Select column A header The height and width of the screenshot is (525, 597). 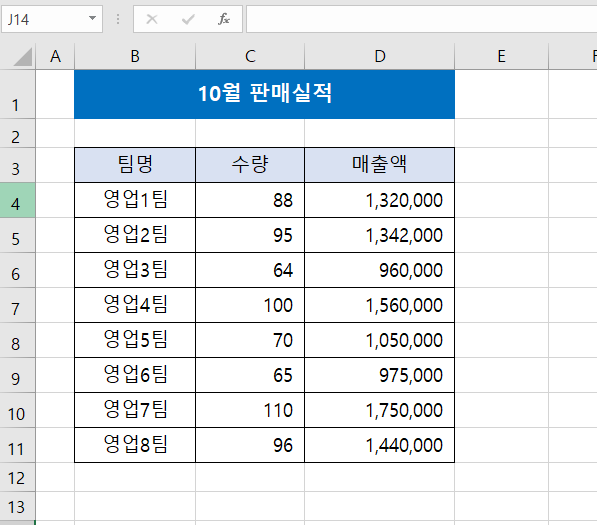[55, 56]
